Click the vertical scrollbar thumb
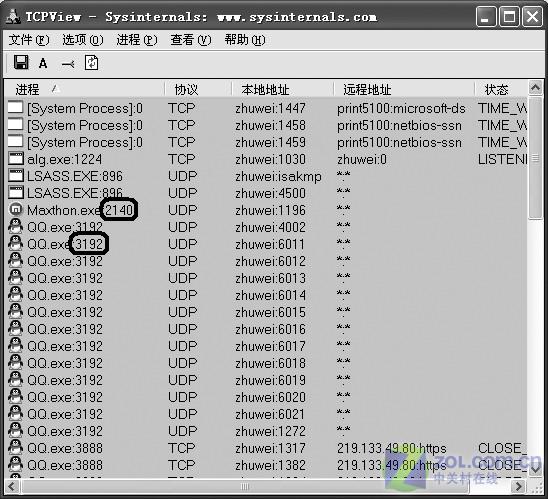Image resolution: width=548 pixels, height=499 pixels. coord(535,158)
